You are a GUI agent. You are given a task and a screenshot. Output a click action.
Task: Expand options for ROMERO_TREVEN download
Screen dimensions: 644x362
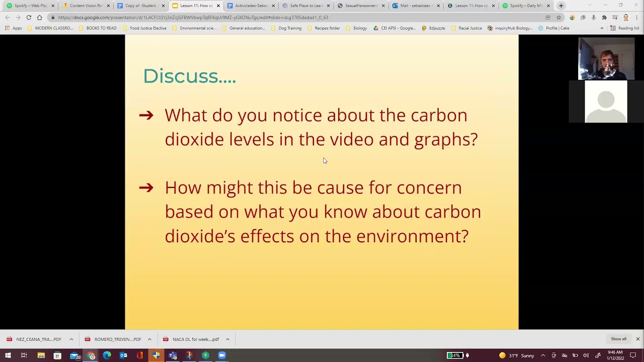[149, 339]
